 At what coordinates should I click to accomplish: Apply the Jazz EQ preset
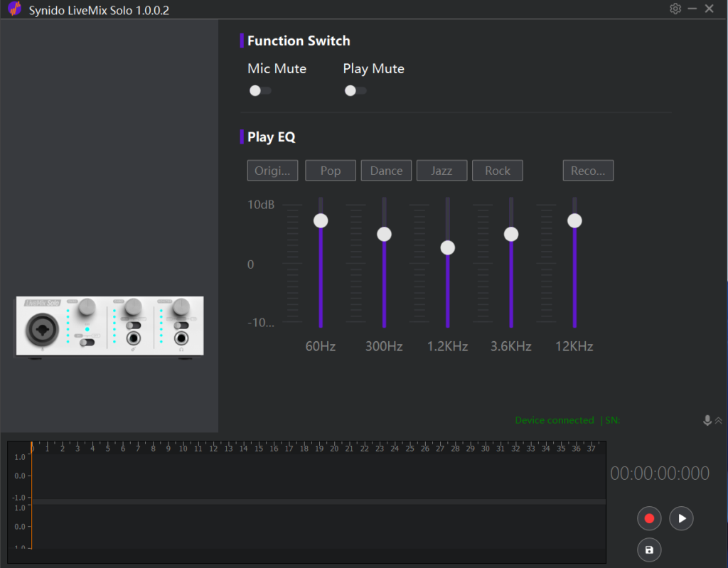click(x=441, y=171)
